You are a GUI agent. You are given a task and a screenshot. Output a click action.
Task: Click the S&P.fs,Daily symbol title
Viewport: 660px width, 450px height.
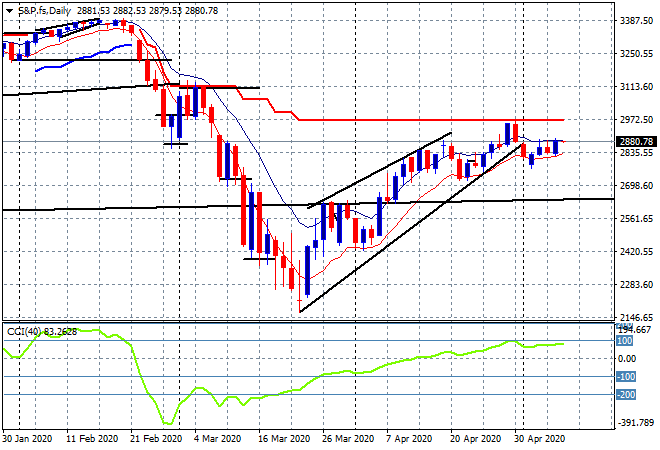[x=44, y=11]
